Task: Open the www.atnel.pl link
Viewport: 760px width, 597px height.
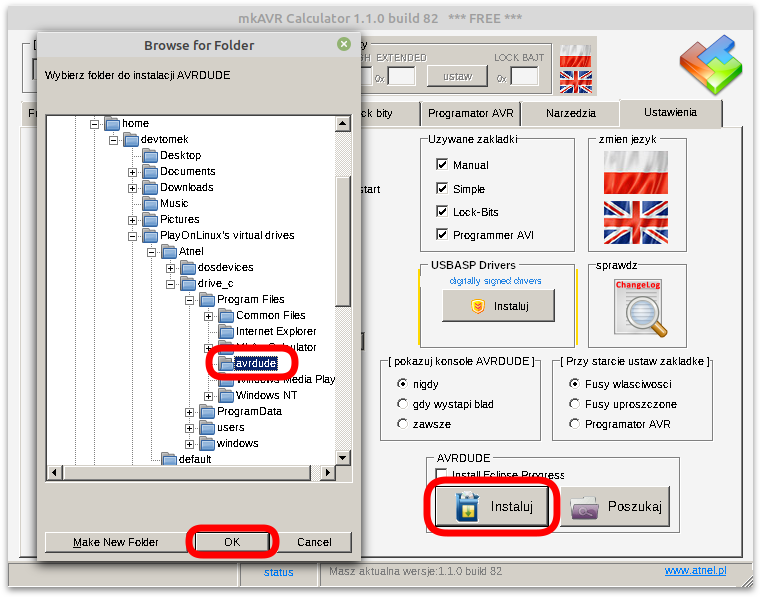Action: [695, 571]
